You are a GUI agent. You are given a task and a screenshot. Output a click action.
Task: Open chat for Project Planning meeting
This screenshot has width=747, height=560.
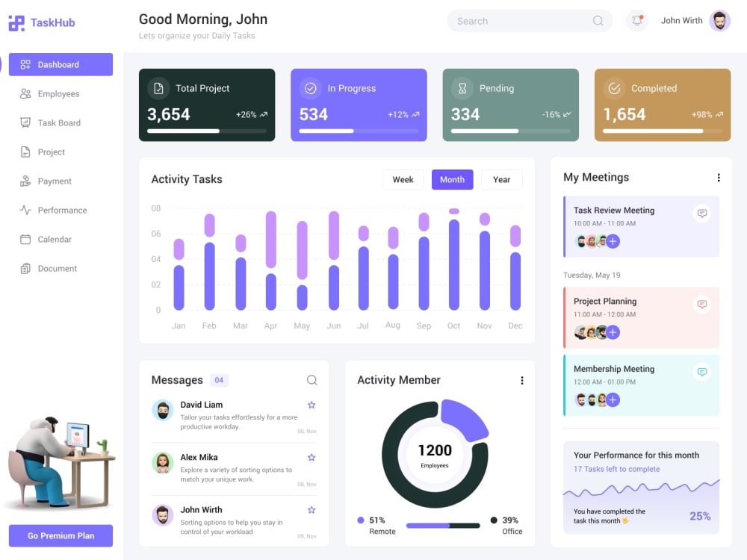[x=701, y=305]
